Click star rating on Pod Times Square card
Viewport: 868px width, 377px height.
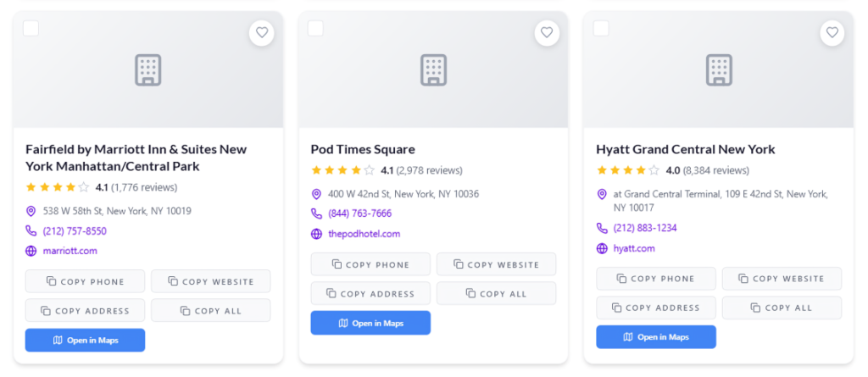(x=342, y=170)
